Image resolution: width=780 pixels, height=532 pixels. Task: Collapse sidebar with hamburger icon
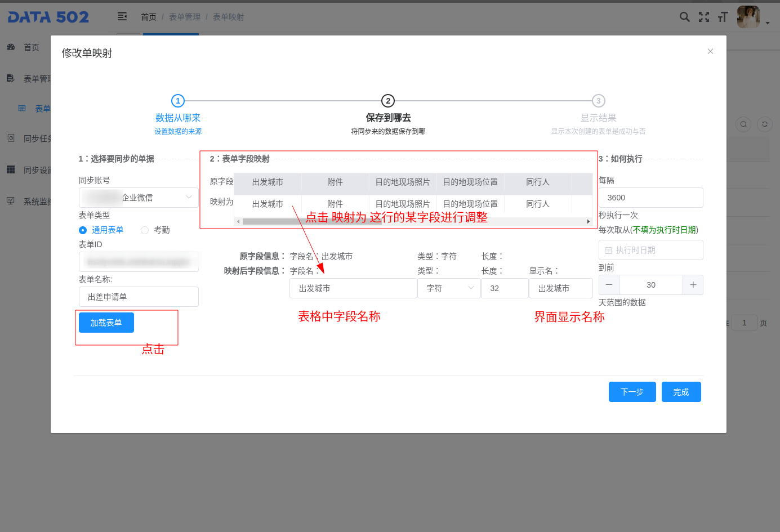coord(122,17)
